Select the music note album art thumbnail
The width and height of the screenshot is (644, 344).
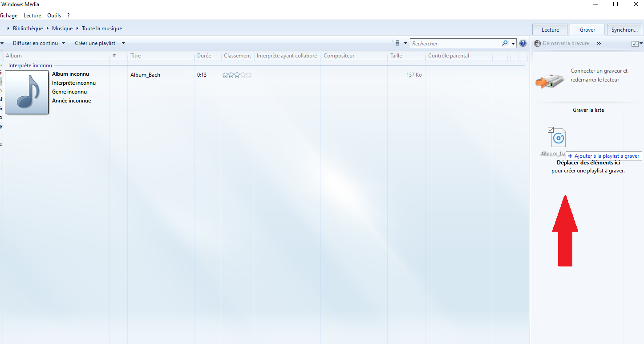pyautogui.click(x=27, y=92)
